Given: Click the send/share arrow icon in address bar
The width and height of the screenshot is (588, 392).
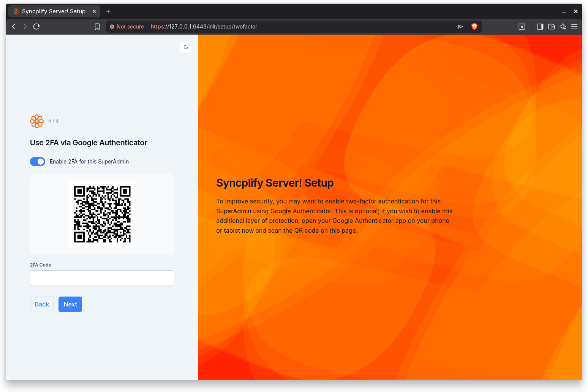Looking at the screenshot, I should click(x=460, y=27).
